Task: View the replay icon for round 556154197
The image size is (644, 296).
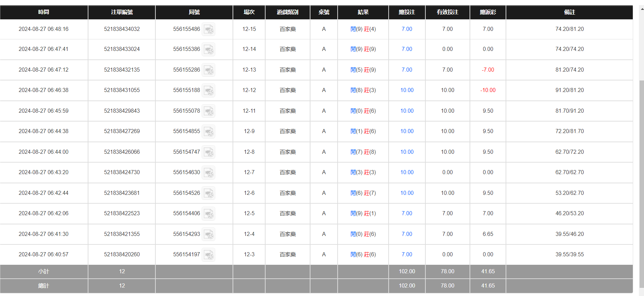Action: (208, 255)
